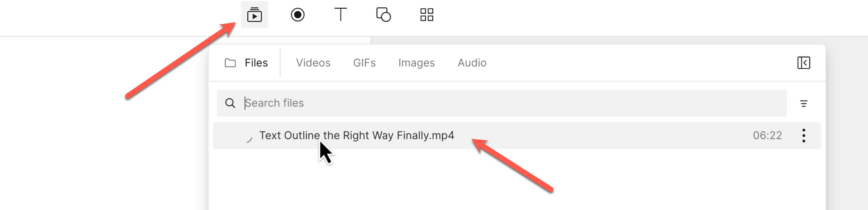Click the 06:22 duration label

click(x=767, y=136)
